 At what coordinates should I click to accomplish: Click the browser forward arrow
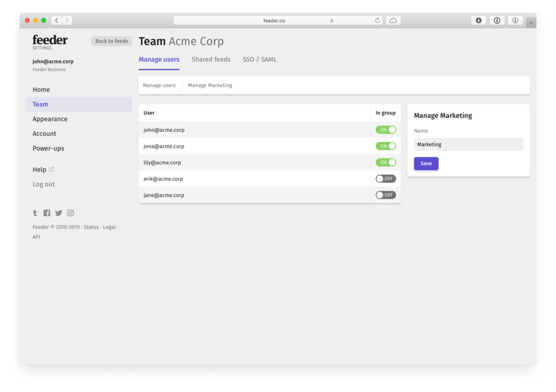click(x=67, y=20)
